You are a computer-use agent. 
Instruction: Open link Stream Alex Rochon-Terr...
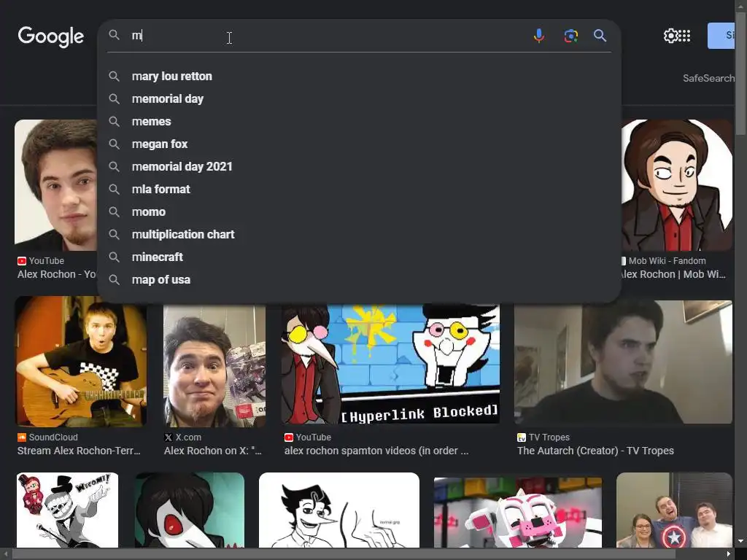79,451
